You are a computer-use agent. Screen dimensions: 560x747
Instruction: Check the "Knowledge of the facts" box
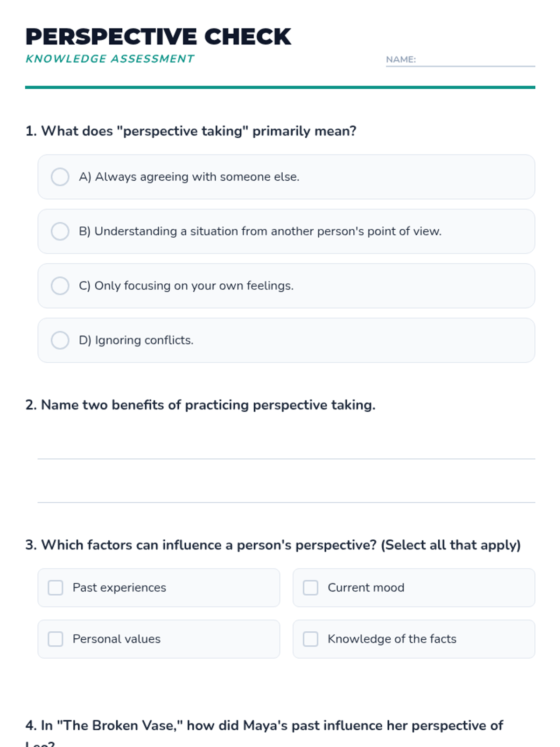click(x=310, y=639)
